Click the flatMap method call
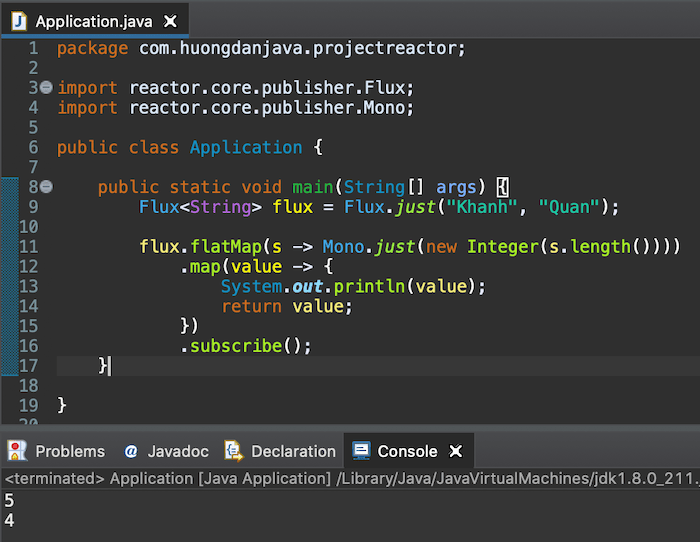Screen dimensions: 700x542 pyautogui.click(x=226, y=246)
